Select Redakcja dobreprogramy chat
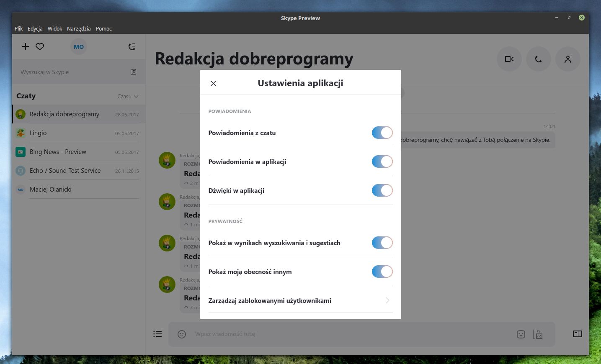 point(79,114)
